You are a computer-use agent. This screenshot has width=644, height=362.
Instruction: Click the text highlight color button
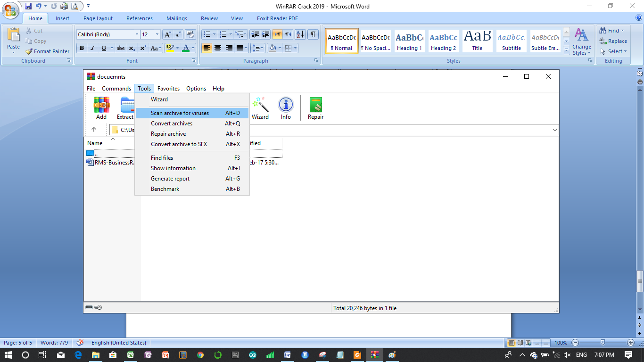tap(170, 48)
